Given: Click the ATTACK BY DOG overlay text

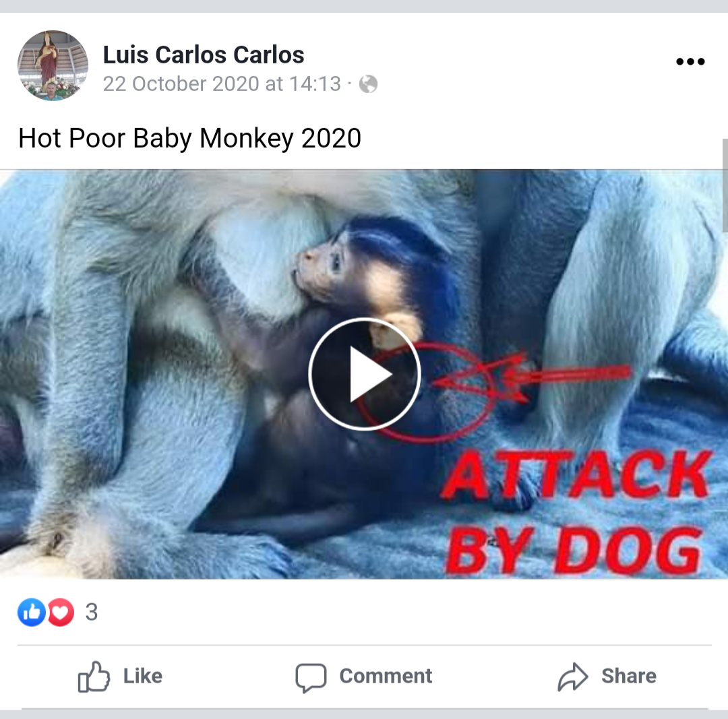Looking at the screenshot, I should pos(576,511).
